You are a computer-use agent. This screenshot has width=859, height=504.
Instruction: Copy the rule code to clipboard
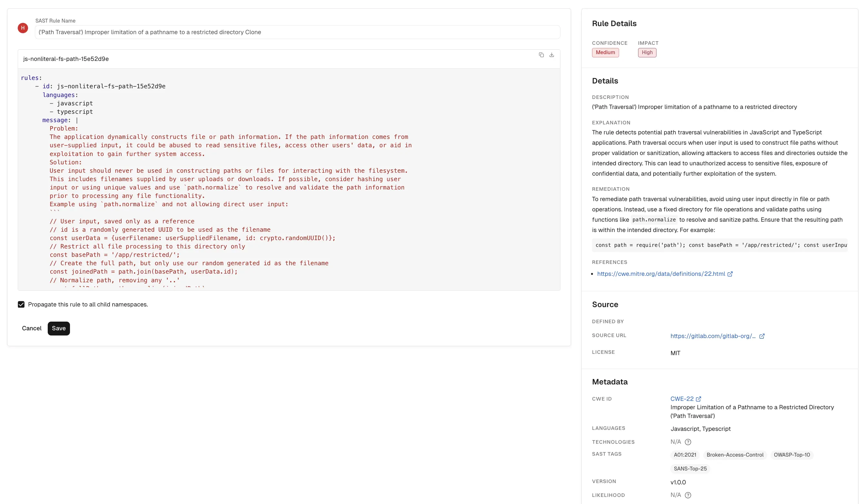(x=541, y=55)
